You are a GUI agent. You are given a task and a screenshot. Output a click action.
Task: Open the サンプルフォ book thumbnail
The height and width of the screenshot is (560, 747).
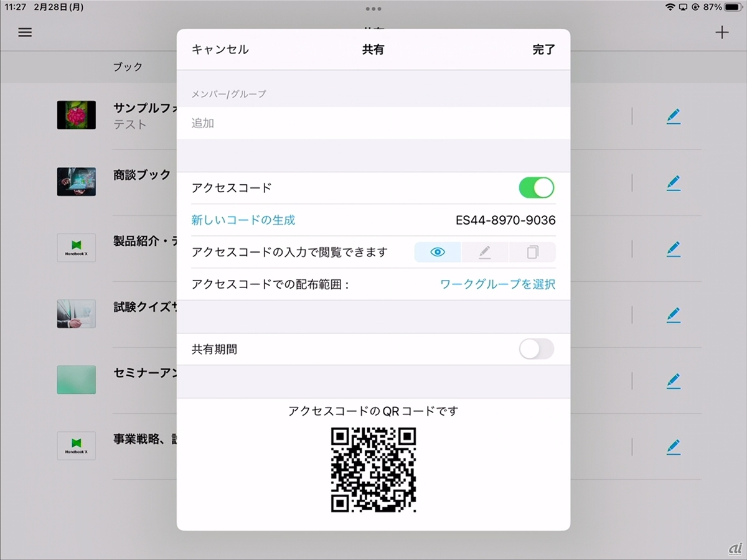click(76, 115)
